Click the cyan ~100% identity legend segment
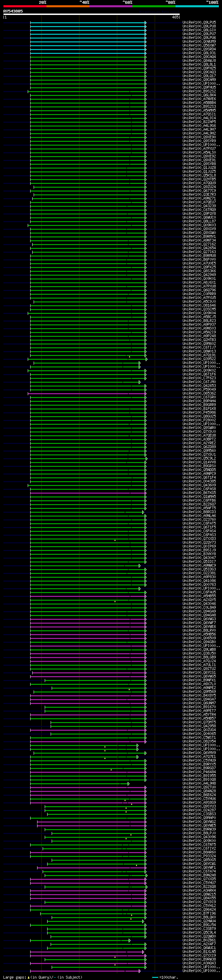 tap(197, 6)
